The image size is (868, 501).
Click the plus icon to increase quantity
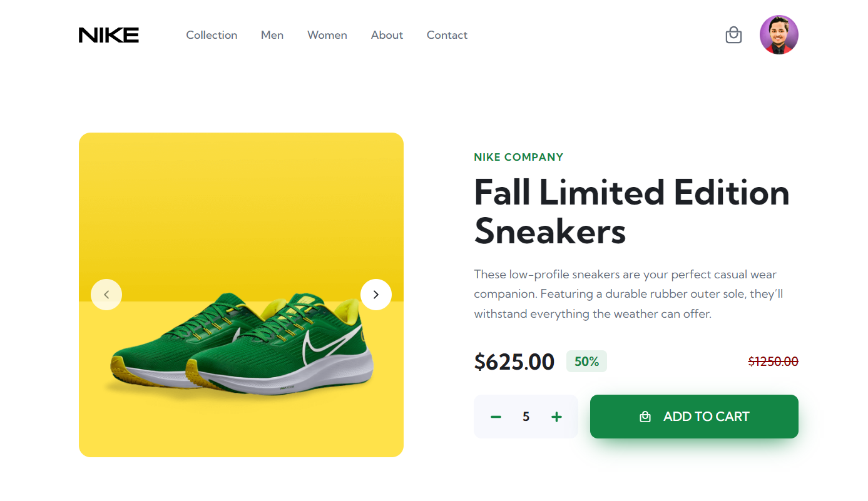pyautogui.click(x=556, y=416)
